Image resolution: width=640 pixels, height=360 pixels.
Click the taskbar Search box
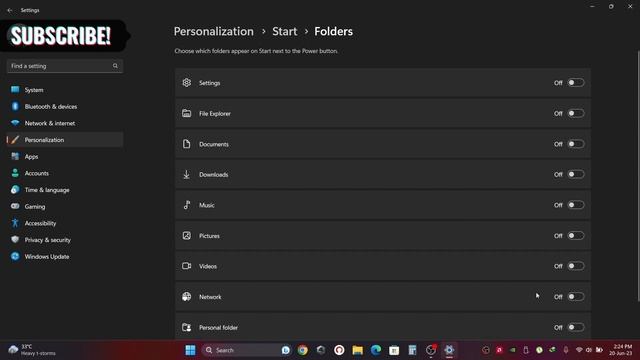(247, 350)
